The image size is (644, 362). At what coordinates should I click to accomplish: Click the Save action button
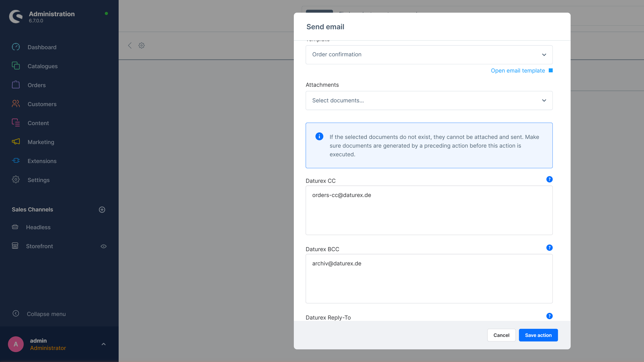pyautogui.click(x=538, y=335)
